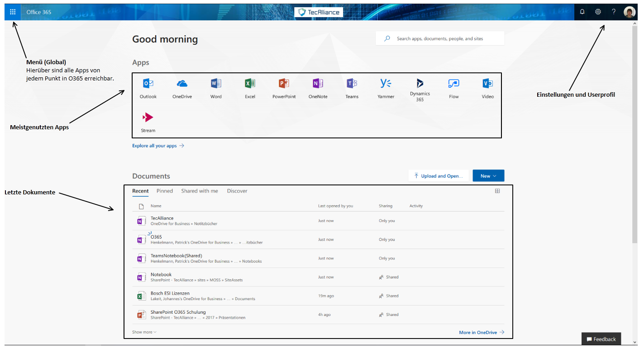Screen dimensions: 644x353
Task: Click the search magnifier icon
Action: click(387, 38)
